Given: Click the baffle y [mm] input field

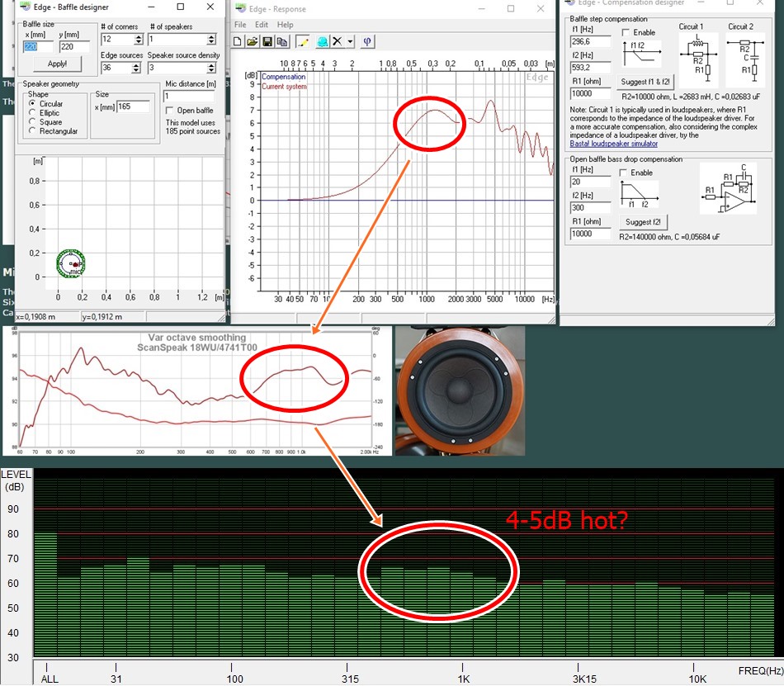Looking at the screenshot, I should click(x=74, y=46).
